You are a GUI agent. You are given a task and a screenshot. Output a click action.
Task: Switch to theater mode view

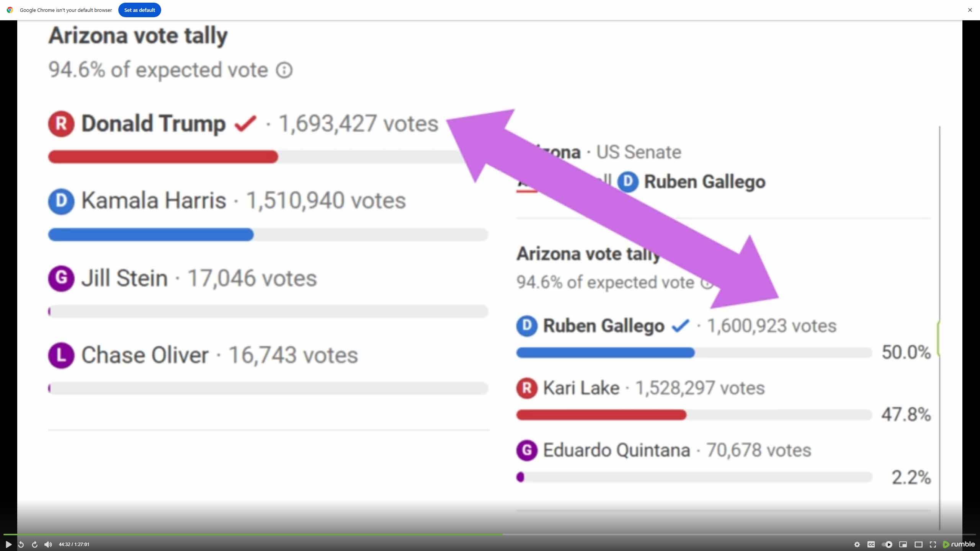918,544
